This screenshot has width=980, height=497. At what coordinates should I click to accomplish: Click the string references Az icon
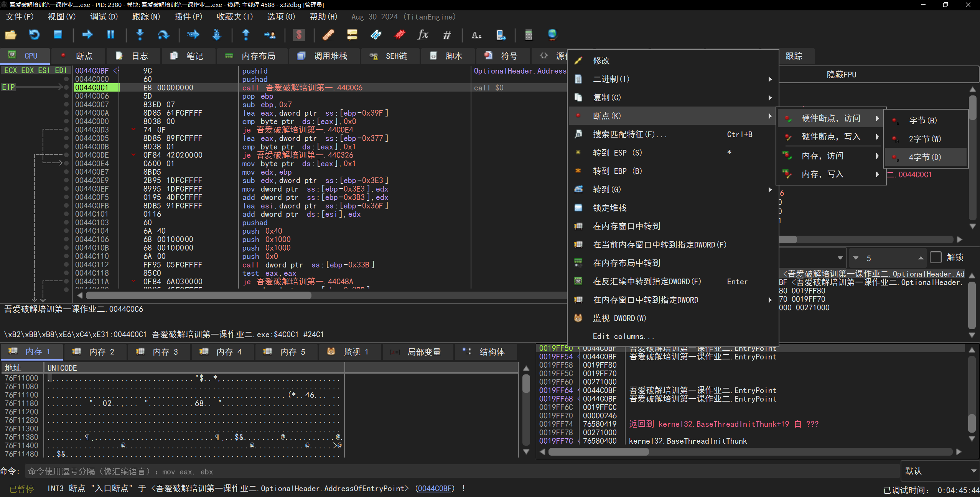(476, 35)
